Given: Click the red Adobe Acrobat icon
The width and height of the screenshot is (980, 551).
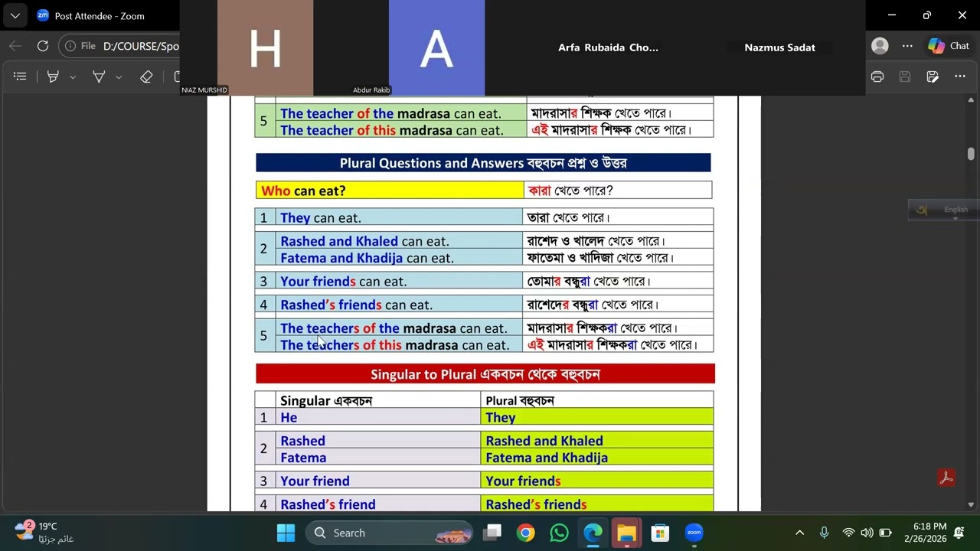Looking at the screenshot, I should click(x=946, y=478).
